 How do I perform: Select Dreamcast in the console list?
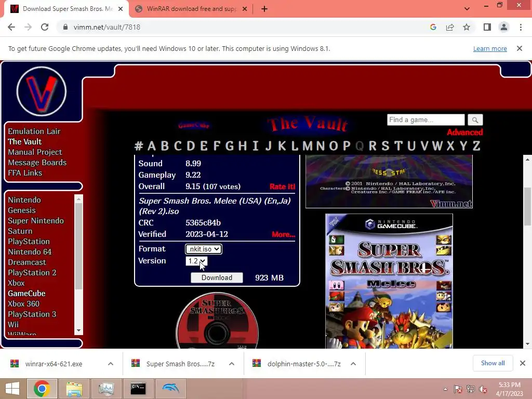coord(27,262)
